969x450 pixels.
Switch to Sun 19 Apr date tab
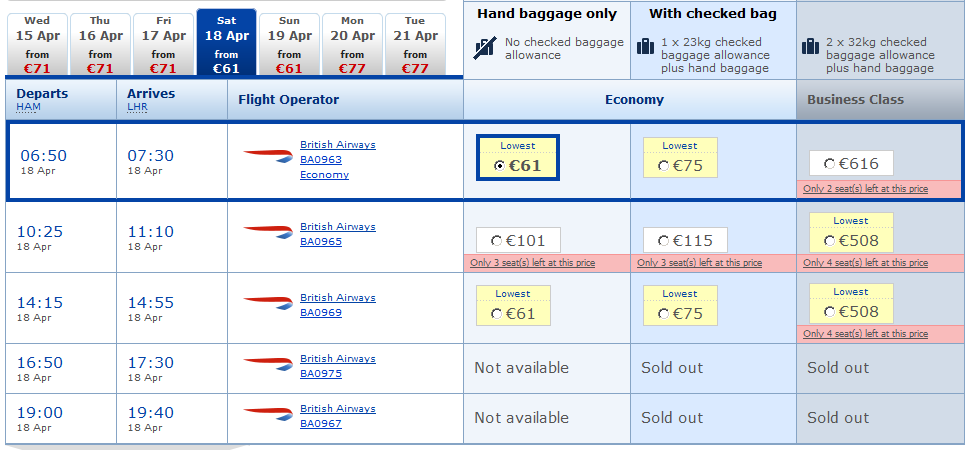[289, 43]
